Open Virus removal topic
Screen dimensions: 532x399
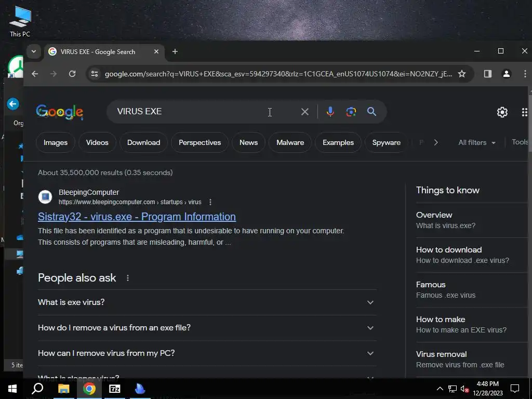click(472, 360)
